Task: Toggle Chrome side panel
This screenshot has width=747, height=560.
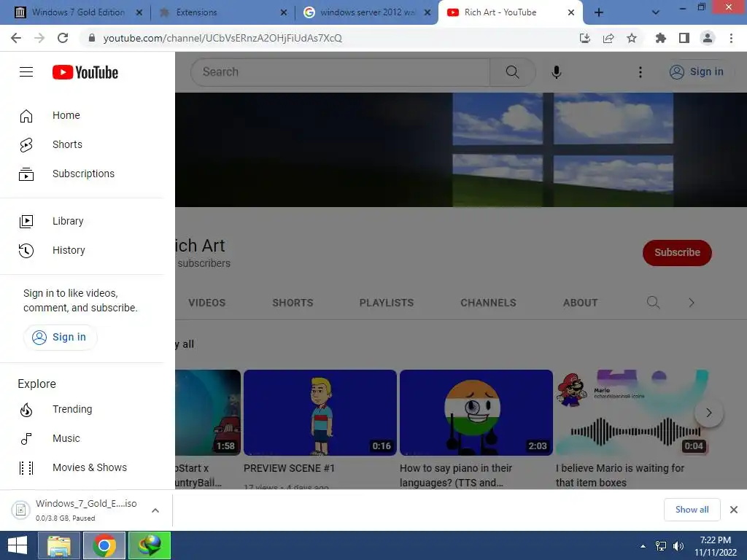Action: (684, 38)
